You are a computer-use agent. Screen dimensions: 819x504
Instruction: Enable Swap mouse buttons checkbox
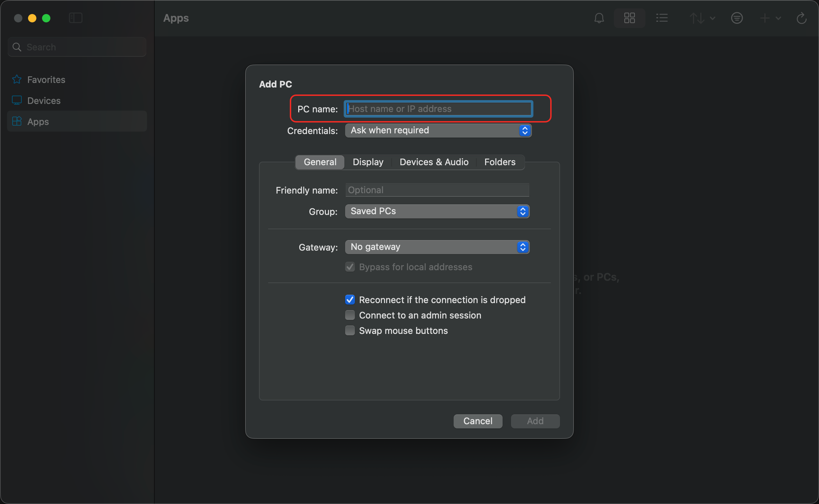tap(350, 330)
